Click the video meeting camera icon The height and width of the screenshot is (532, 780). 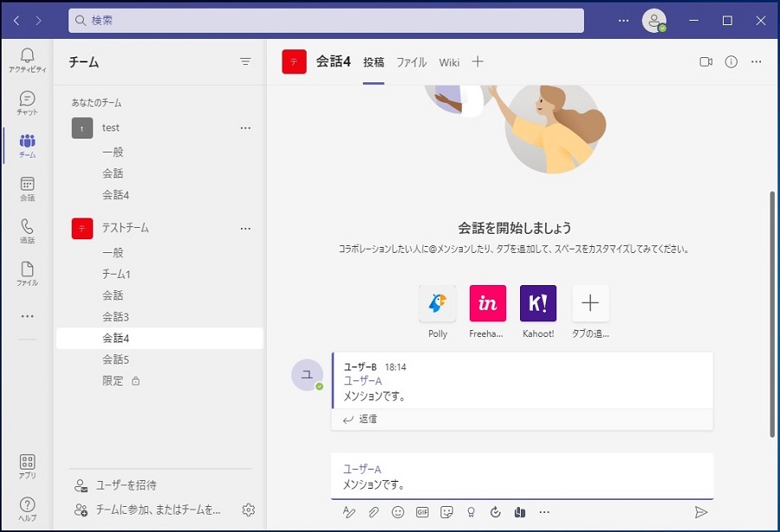705,62
